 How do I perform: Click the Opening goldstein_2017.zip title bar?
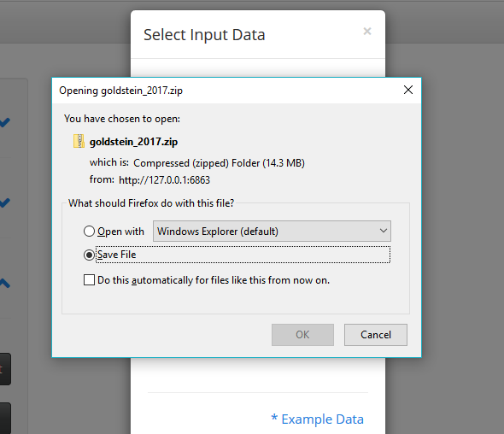225,91
